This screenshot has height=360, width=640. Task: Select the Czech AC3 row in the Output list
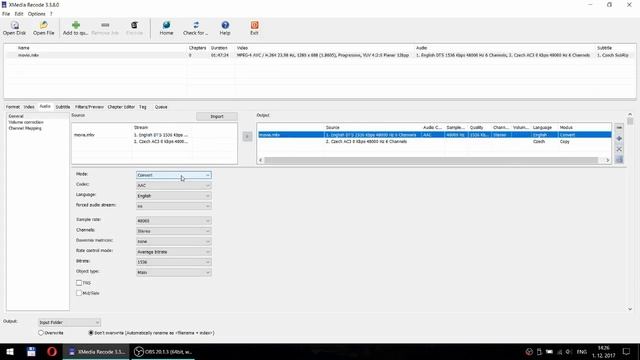pos(434,142)
